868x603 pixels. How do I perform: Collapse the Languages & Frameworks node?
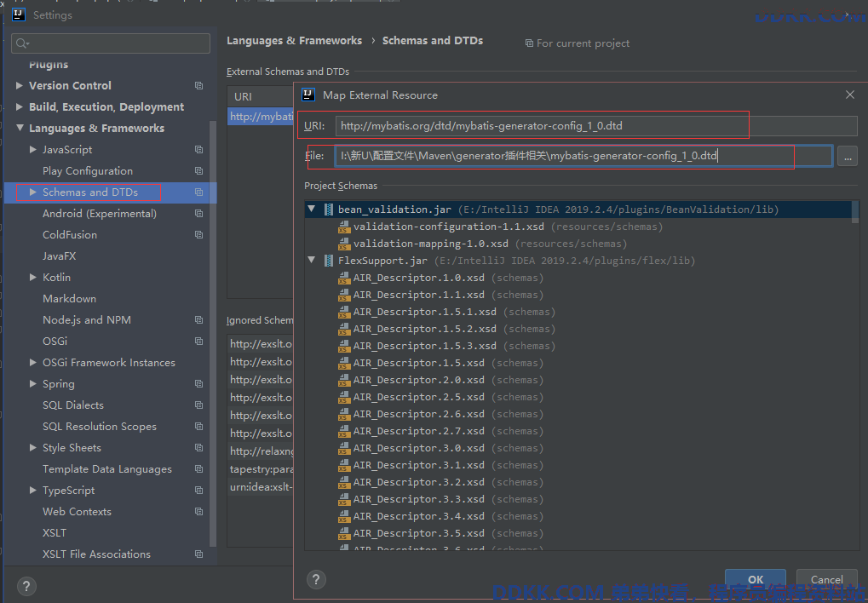[20, 128]
